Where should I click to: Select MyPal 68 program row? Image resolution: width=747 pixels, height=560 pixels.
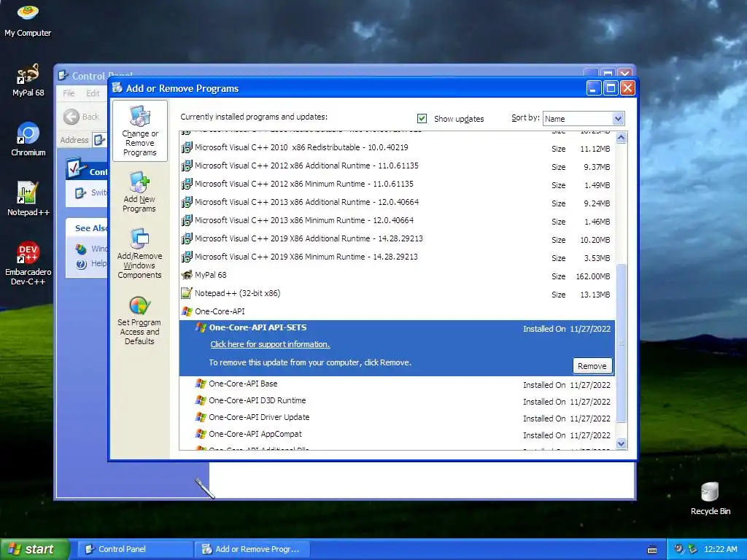pos(397,275)
